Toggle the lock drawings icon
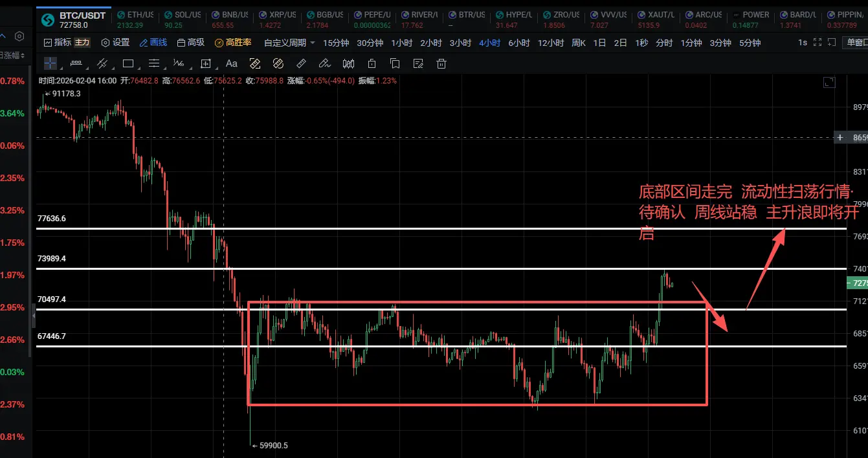The width and height of the screenshot is (868, 458). (x=372, y=63)
